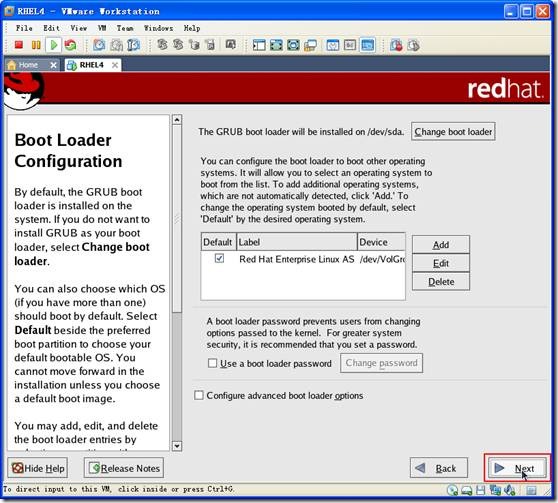
Task: Click the help panel scroll down arrow
Action: (x=177, y=446)
